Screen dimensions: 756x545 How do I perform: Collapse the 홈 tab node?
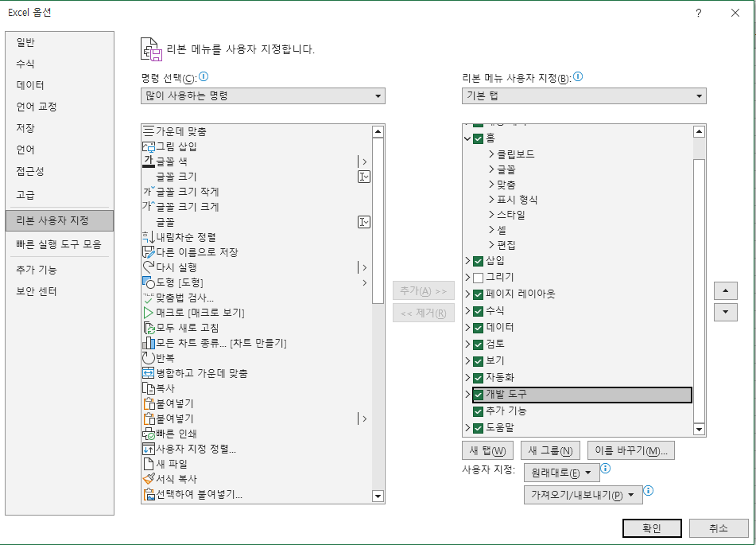pos(467,138)
